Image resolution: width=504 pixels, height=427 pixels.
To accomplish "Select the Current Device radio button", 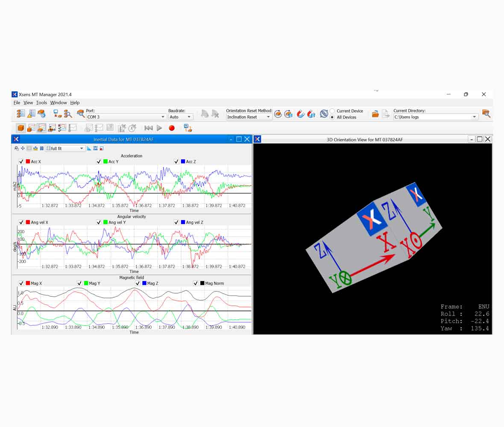I will point(332,111).
